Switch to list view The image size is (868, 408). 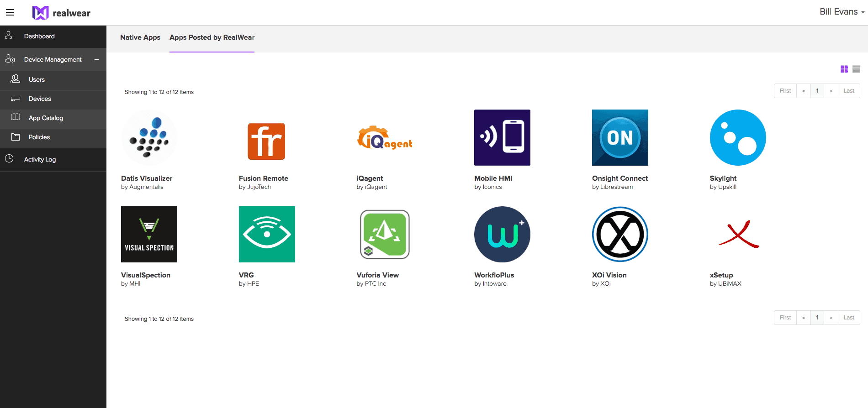tap(856, 69)
